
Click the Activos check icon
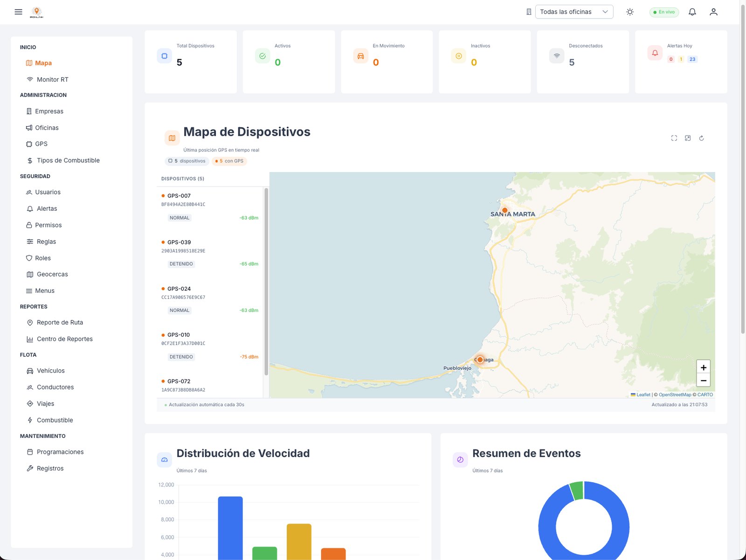point(262,56)
